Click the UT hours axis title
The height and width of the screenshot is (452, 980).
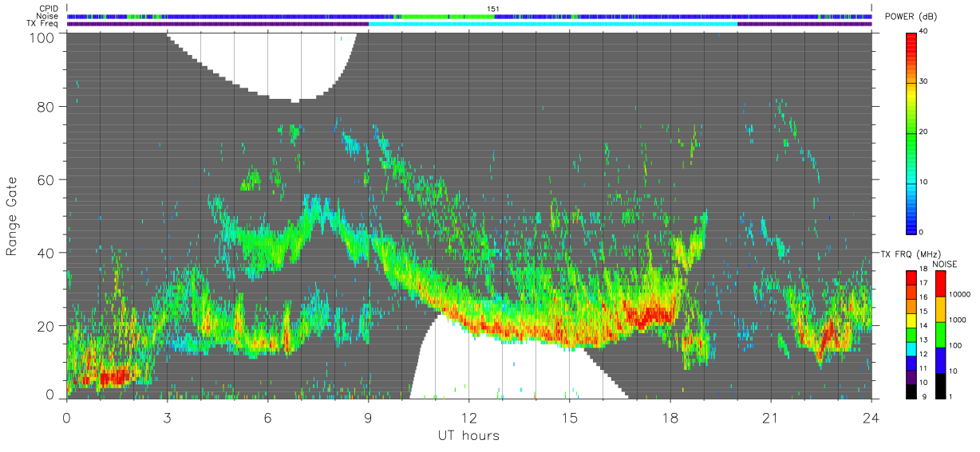(468, 435)
